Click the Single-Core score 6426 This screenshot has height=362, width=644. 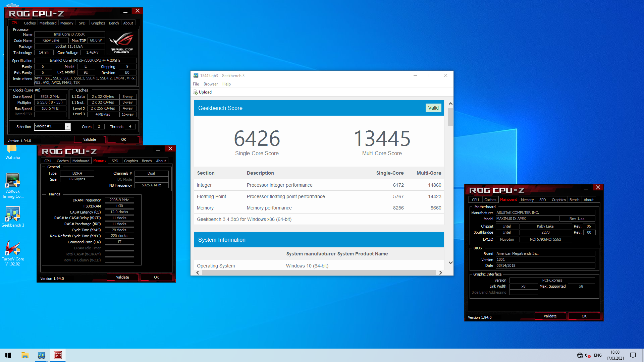(x=257, y=138)
